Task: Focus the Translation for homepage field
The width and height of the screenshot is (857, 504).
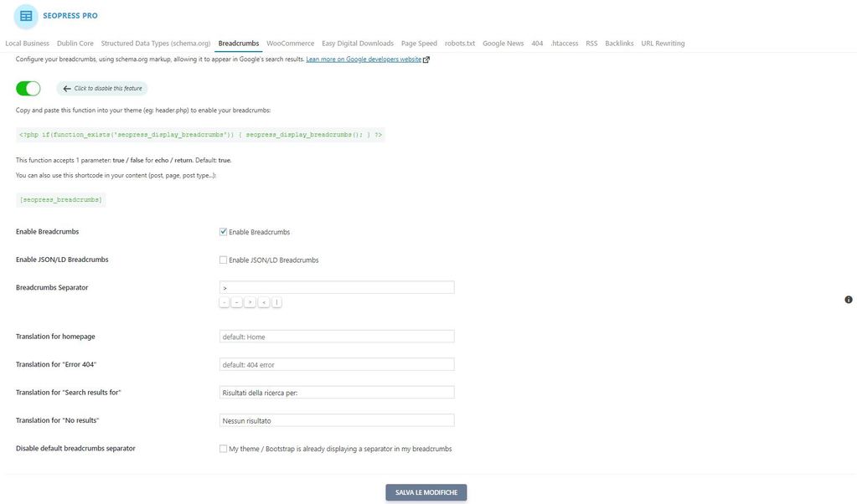Action: coord(337,337)
